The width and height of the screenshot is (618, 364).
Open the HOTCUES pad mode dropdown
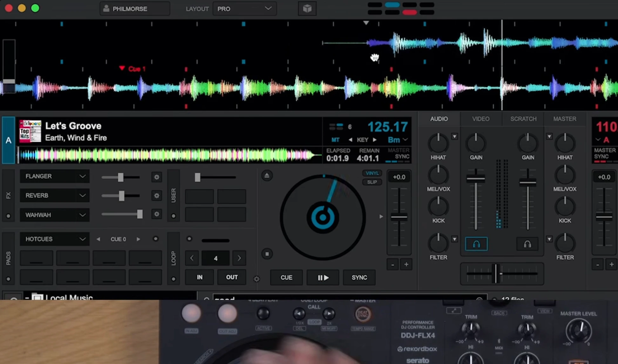point(55,239)
